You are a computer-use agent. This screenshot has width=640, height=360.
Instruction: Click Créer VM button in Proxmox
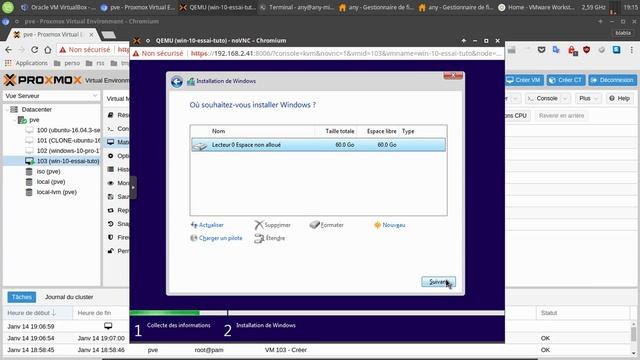coord(523,80)
